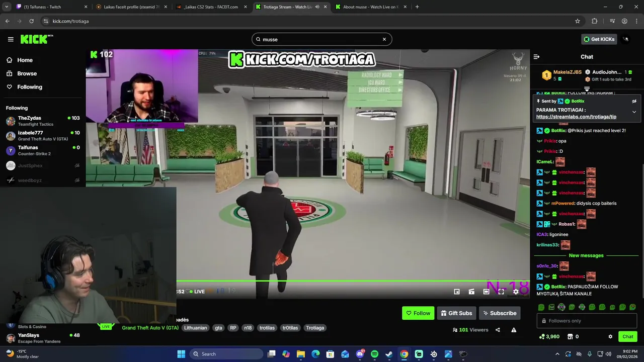The width and height of the screenshot is (644, 362).
Task: Expand the gift leaderboard handle
Action: (587, 89)
